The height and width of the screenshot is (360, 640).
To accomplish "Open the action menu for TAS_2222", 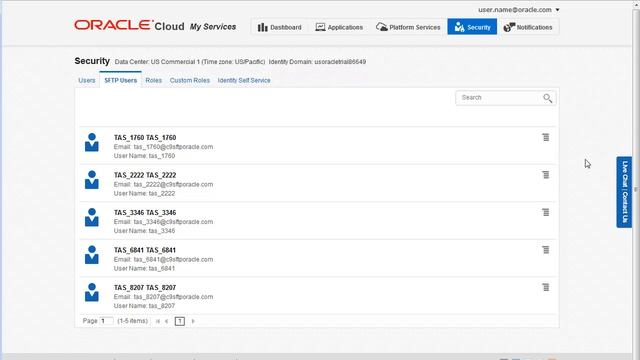I will (546, 175).
